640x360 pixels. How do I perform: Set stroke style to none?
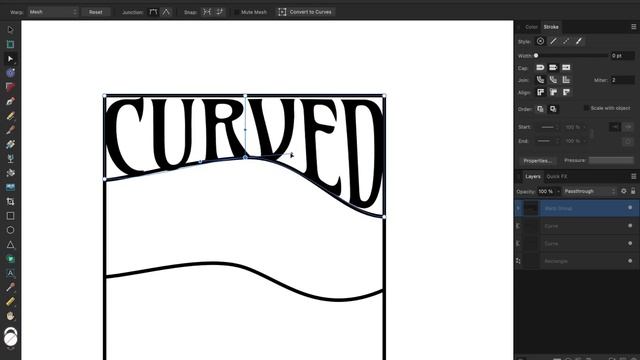coord(540,41)
